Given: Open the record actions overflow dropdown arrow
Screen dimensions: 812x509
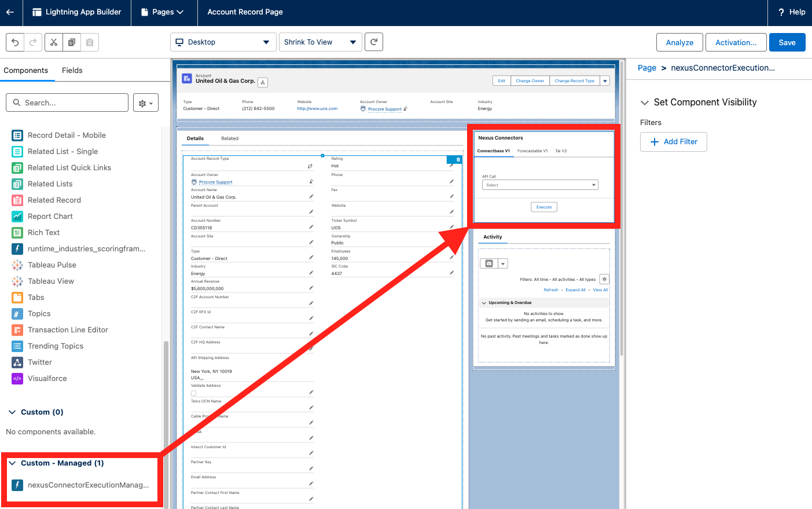Looking at the screenshot, I should (x=605, y=81).
